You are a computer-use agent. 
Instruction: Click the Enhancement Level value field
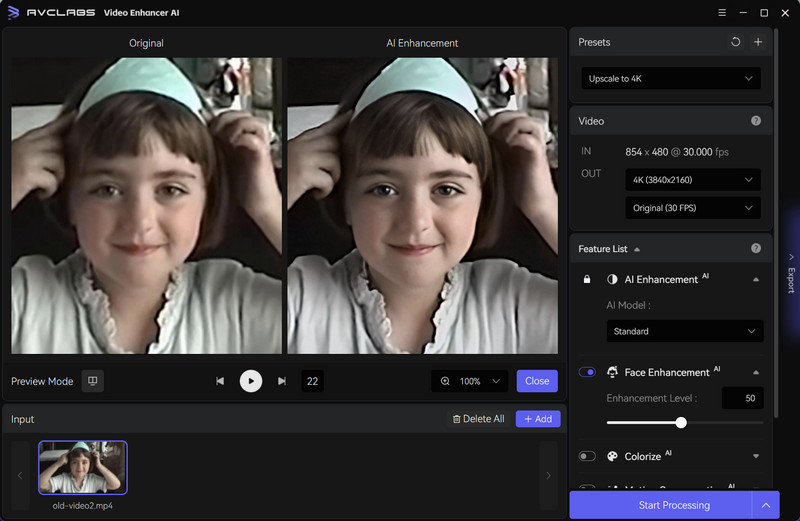[743, 398]
